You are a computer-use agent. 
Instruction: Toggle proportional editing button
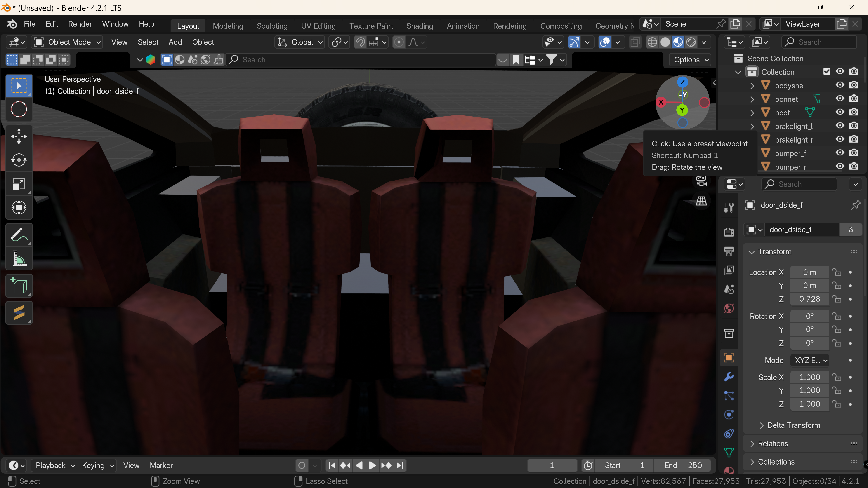[399, 42]
